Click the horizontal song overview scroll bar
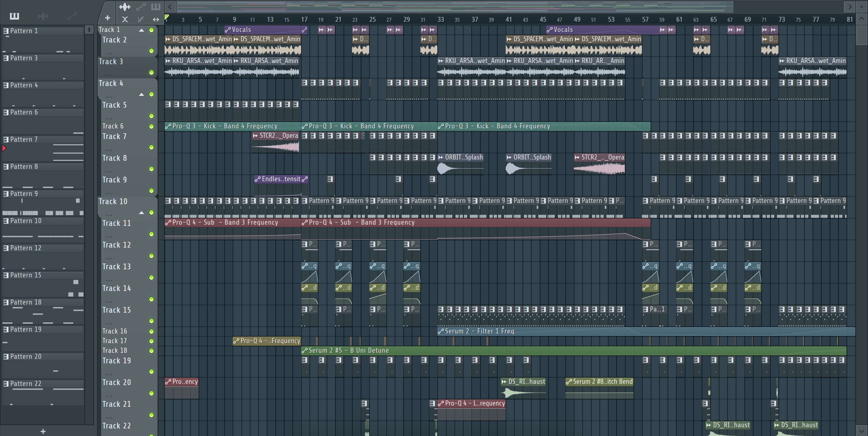This screenshot has width=868, height=436. click(454, 6)
